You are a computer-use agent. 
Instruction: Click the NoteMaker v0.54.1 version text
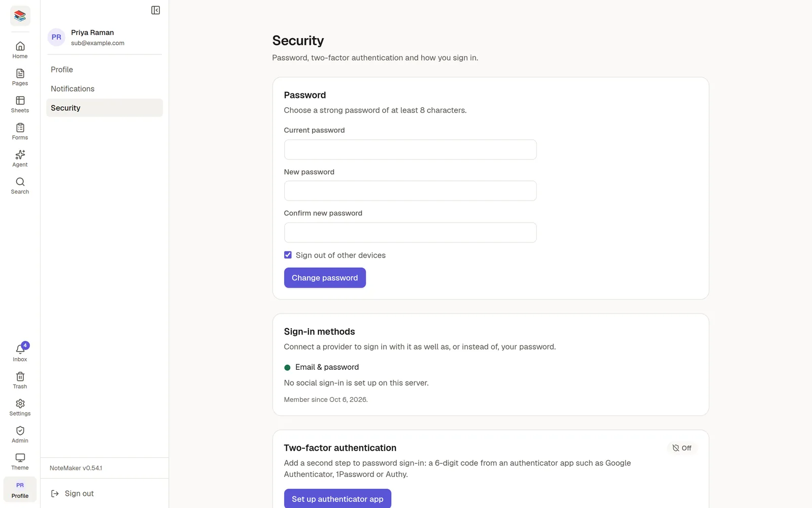76,468
